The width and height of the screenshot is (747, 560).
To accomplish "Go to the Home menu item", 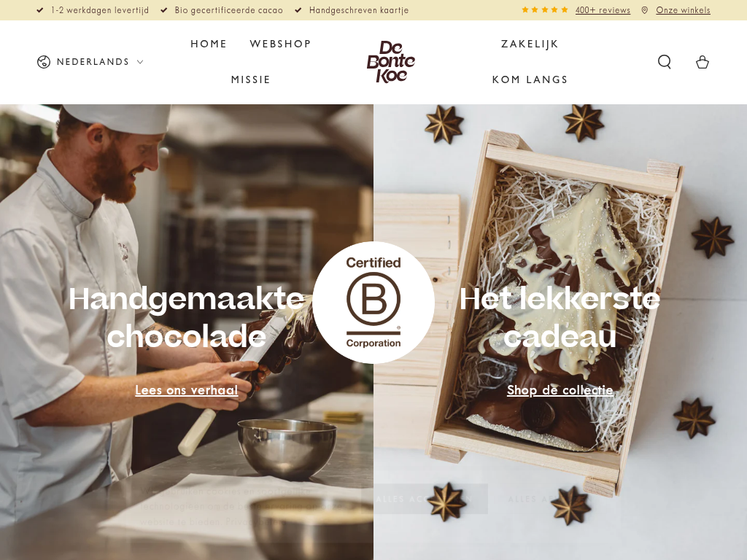I will click(x=209, y=44).
